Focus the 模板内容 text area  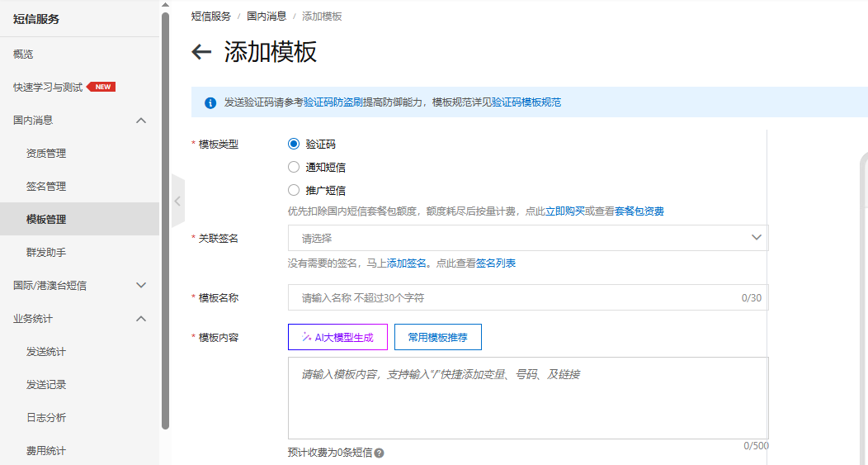pos(528,398)
